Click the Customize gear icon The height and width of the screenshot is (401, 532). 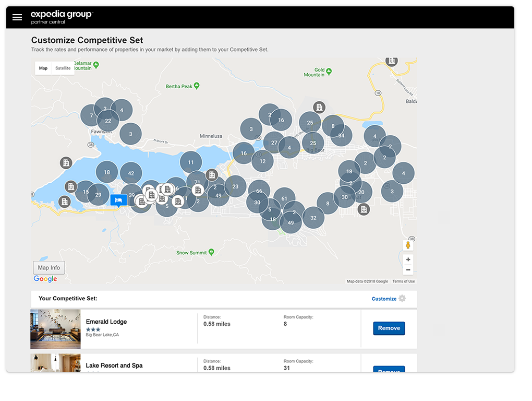click(x=402, y=299)
